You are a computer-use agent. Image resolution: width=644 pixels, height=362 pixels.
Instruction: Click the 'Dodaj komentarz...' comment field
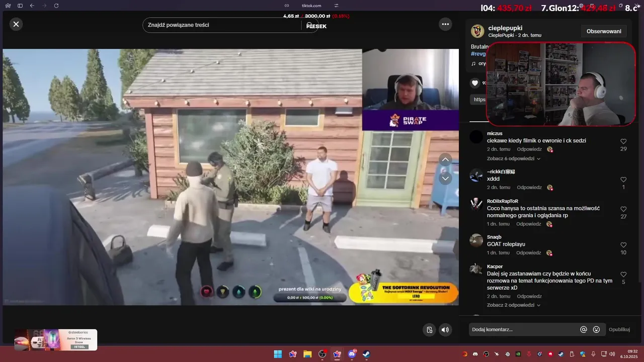(x=523, y=329)
